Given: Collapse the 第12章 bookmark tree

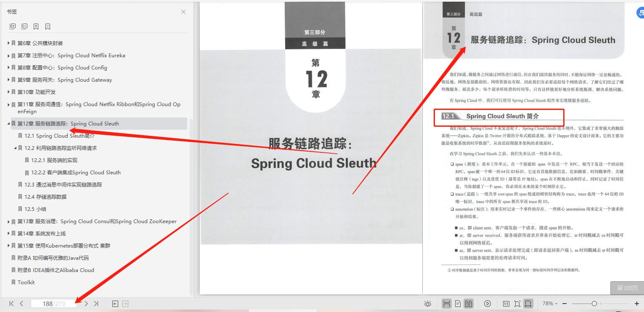Looking at the screenshot, I should pos(8,123).
